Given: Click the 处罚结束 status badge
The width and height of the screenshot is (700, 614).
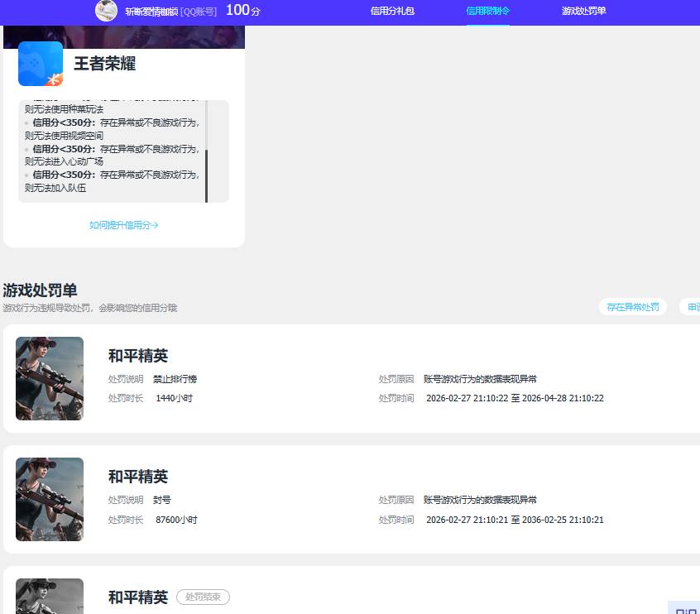Looking at the screenshot, I should [x=203, y=597].
